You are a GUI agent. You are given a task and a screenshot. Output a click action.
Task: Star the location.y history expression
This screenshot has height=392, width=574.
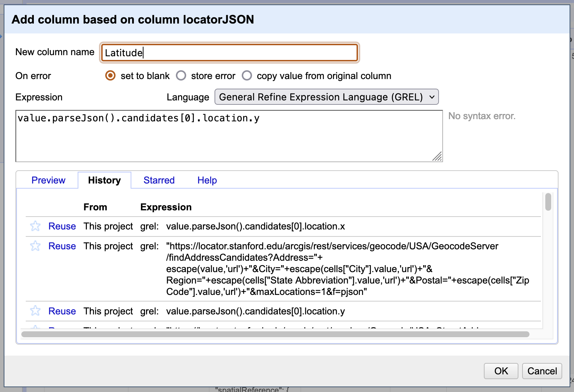35,311
